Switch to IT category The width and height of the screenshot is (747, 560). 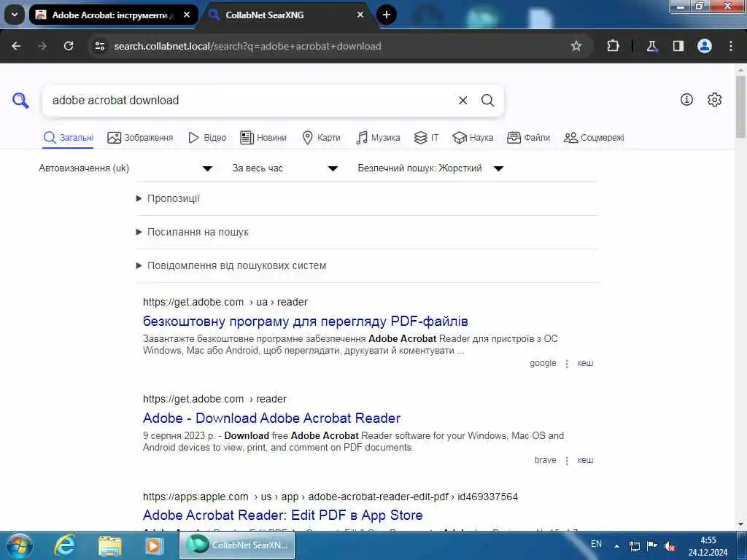click(x=426, y=138)
